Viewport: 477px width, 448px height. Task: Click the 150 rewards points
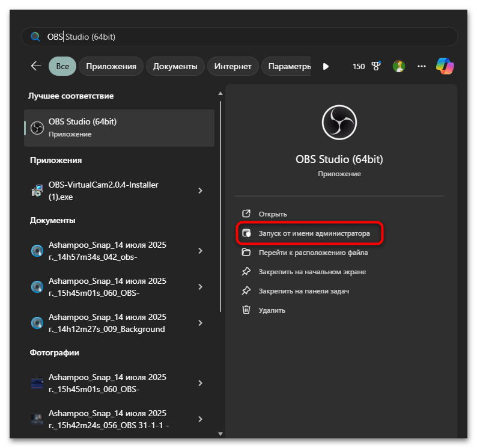(x=359, y=66)
